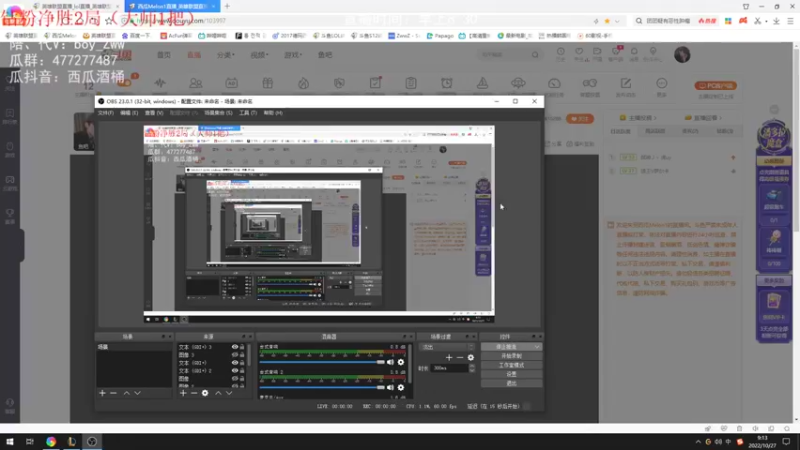
Task: Add a scene transition with plus icon
Action: 449,358
